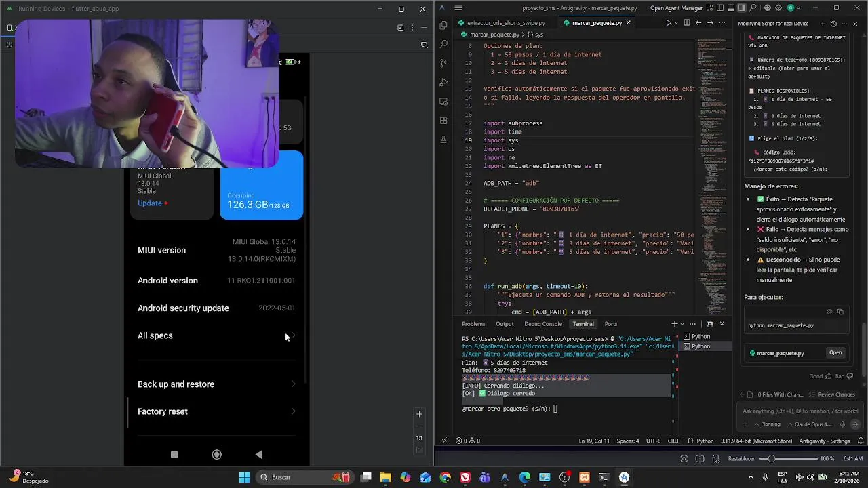The width and height of the screenshot is (868, 488).
Task: Navigate back in the editor
Action: click(x=698, y=22)
